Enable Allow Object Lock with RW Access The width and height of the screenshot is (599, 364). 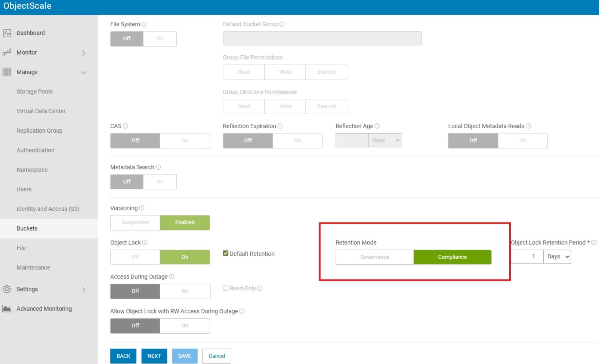coord(185,326)
